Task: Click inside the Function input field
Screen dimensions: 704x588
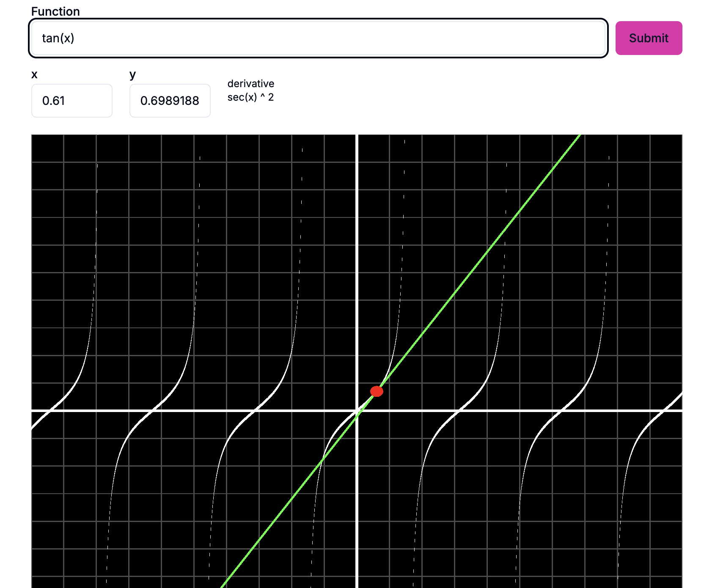Action: (x=317, y=38)
